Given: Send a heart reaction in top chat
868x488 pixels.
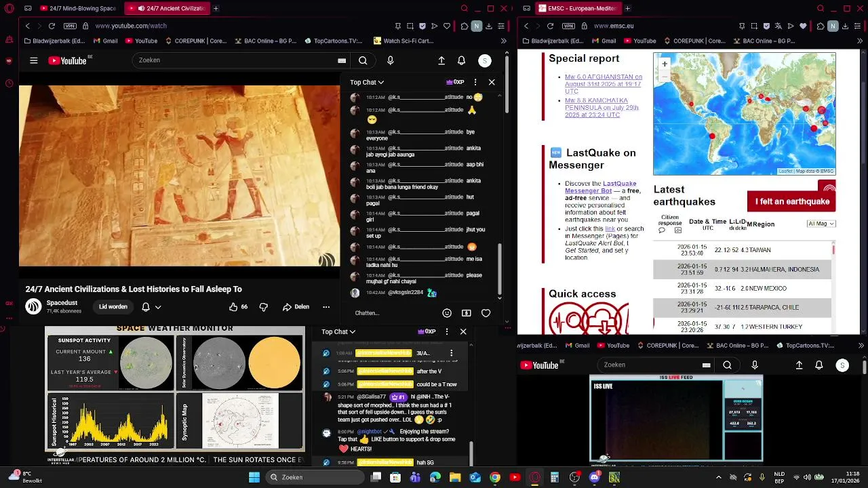Looking at the screenshot, I should [x=486, y=313].
